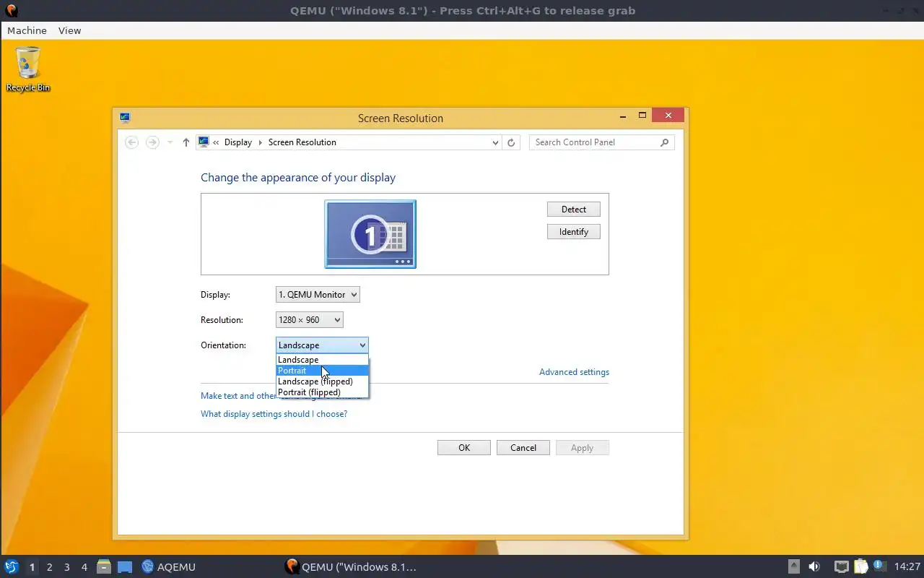
Task: Click the Screen Resolution breadcrumb item
Action: click(x=302, y=142)
